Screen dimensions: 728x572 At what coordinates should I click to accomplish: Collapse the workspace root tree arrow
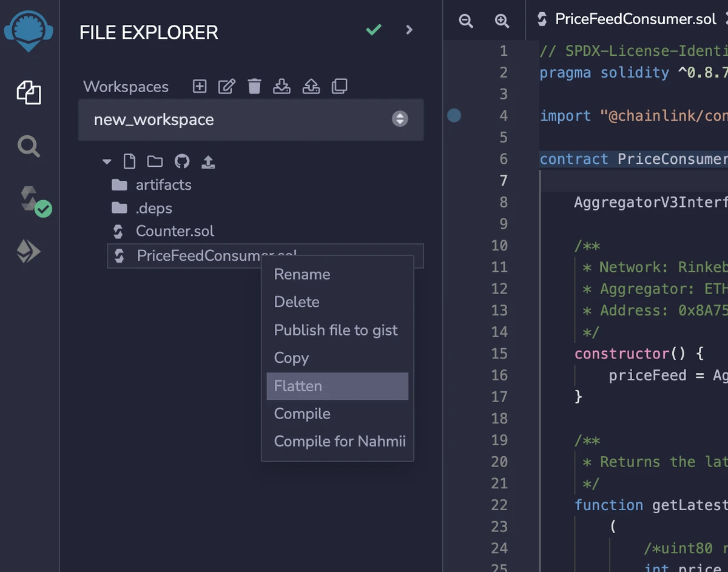coord(107,162)
